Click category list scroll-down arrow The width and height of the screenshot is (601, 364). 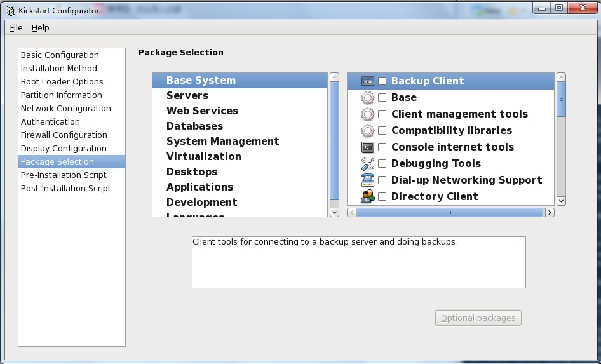coord(334,212)
